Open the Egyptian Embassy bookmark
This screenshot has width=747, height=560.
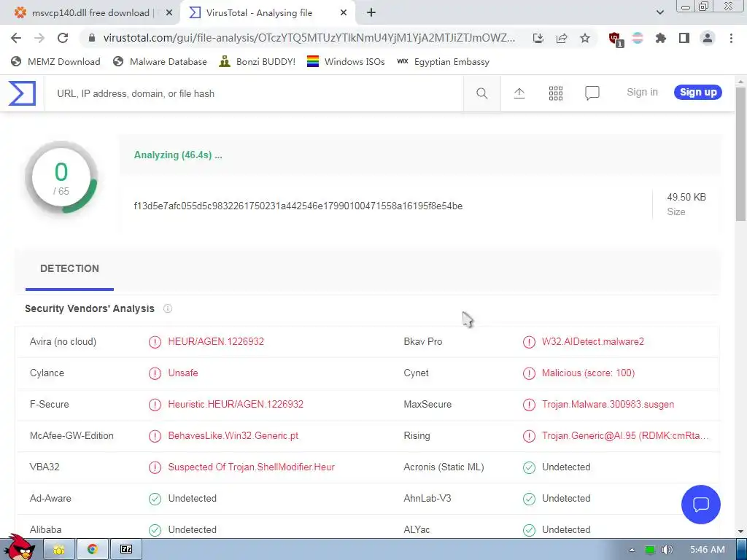pos(443,62)
